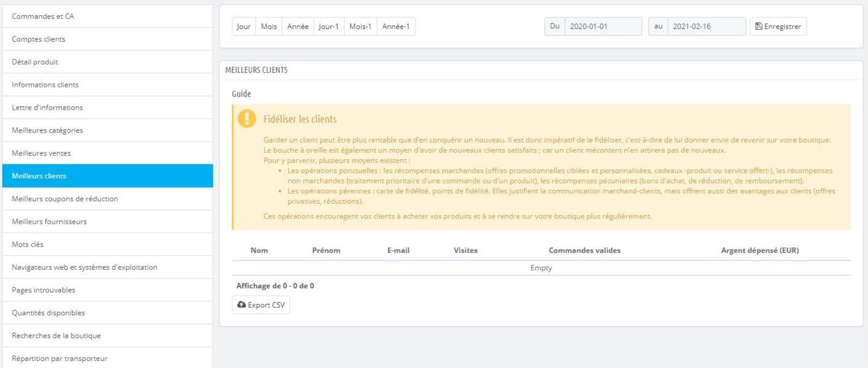868x368 pixels.
Task: Sort by Argent dépensé (EUR) header
Action: click(x=760, y=251)
